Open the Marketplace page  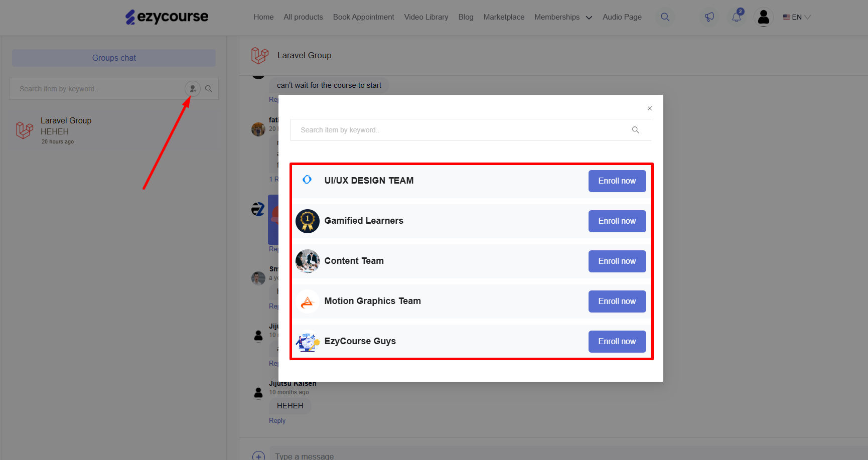click(504, 17)
